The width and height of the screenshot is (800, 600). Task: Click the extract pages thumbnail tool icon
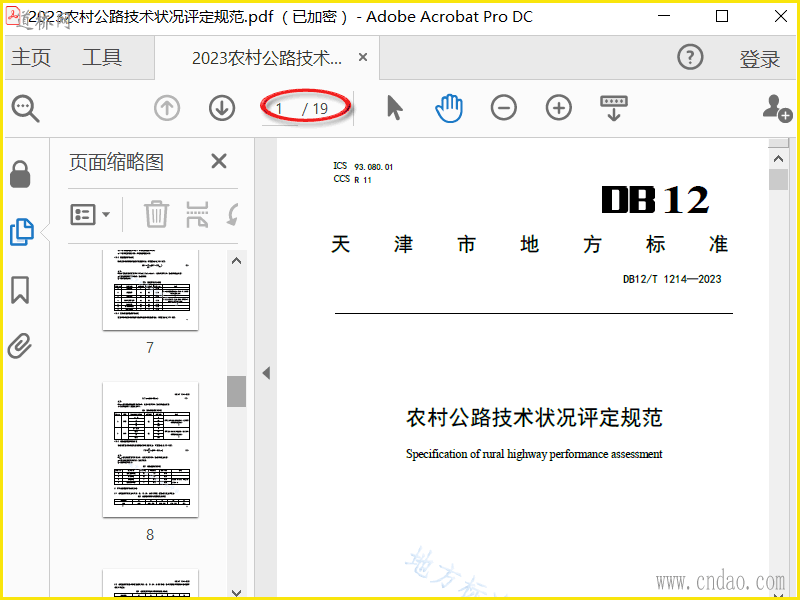point(197,214)
